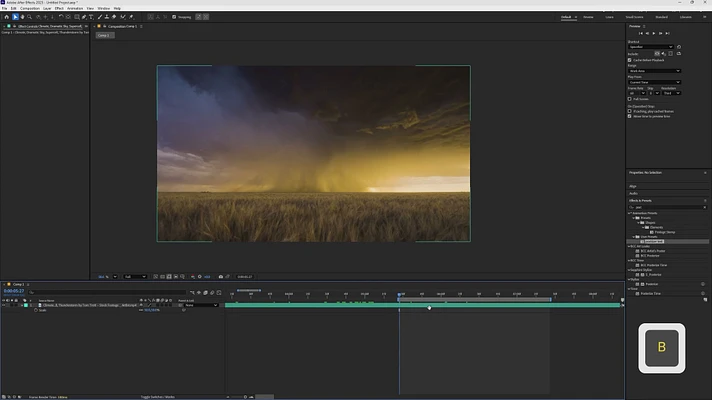Toggle the loop option in the Preview panel
The image size is (712, 400).
pos(679,54)
